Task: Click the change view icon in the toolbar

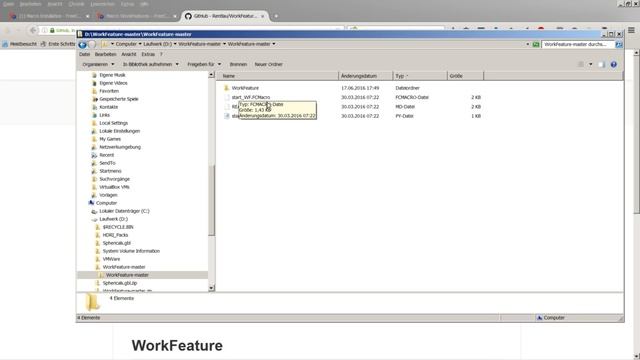Action: (x=581, y=64)
